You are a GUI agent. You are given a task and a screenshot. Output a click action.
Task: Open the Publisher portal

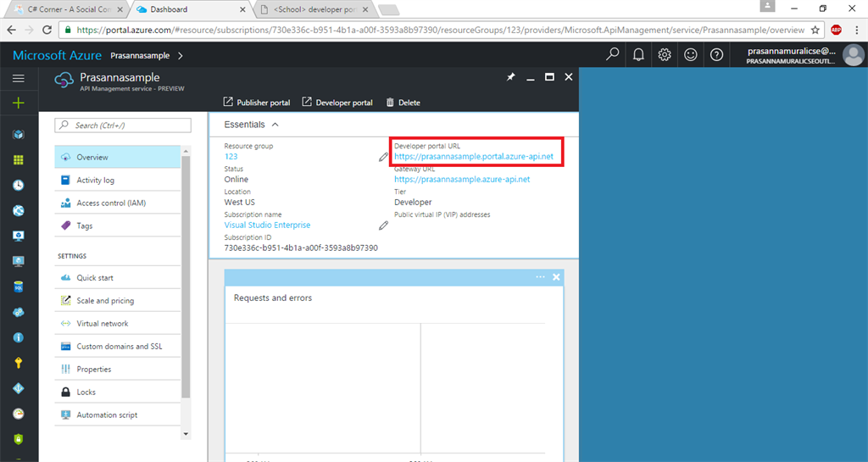click(256, 103)
